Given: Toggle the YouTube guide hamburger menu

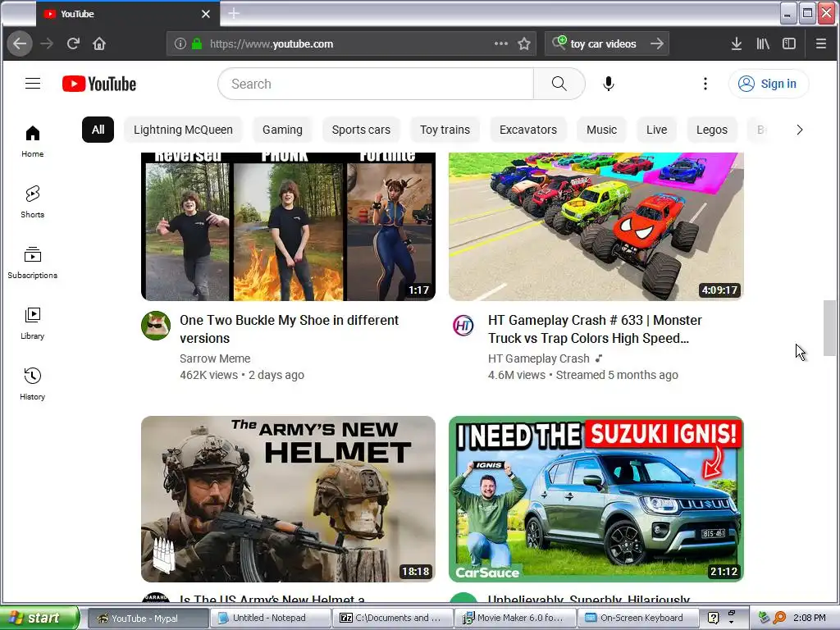Looking at the screenshot, I should tap(33, 84).
